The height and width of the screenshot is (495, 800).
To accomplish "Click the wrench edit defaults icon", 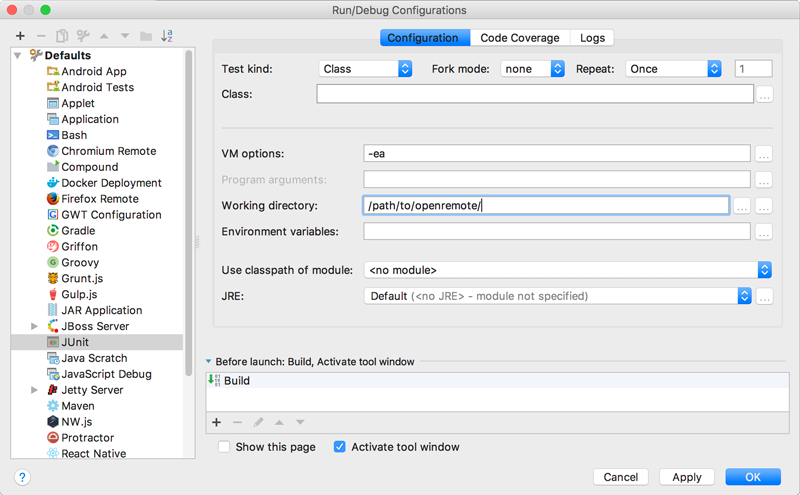I will [x=83, y=36].
